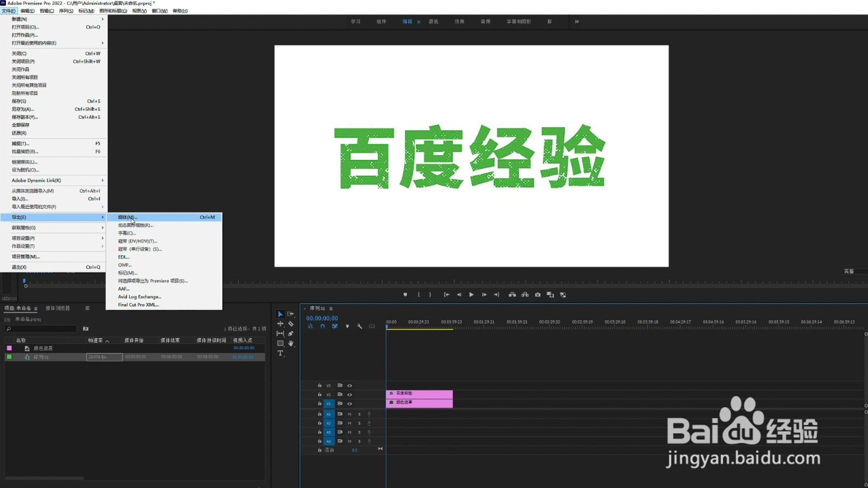Click timeline Add Marker icon
The width and height of the screenshot is (868, 488).
347,326
